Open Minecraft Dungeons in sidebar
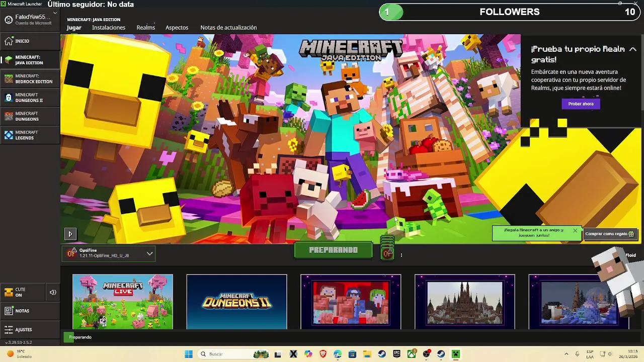Image resolution: width=644 pixels, height=362 pixels. point(30,116)
